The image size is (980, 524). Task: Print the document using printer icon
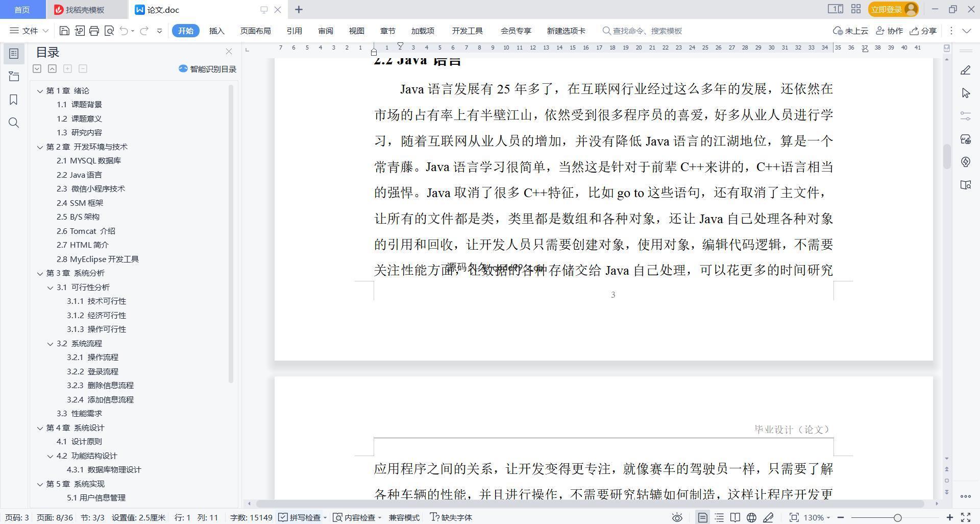pyautogui.click(x=94, y=31)
